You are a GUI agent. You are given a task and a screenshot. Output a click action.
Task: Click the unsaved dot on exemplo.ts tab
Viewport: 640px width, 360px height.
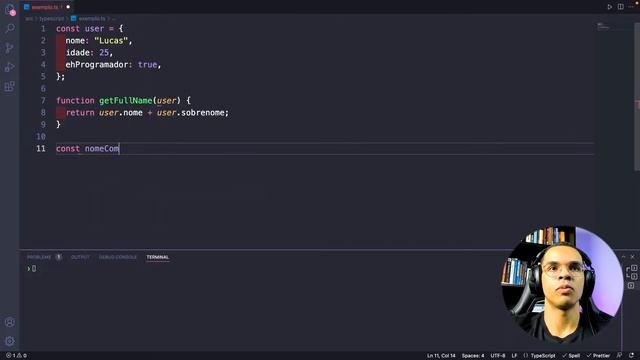coord(68,7)
